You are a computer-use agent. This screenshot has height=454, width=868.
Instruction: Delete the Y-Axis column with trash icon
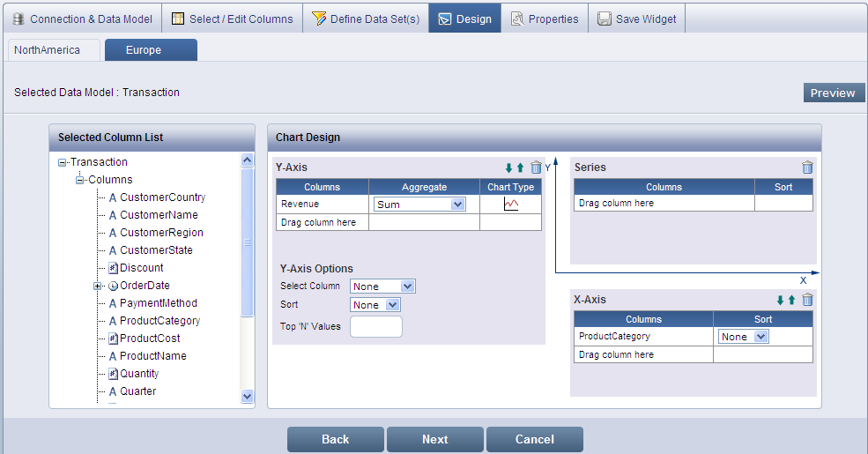click(536, 167)
